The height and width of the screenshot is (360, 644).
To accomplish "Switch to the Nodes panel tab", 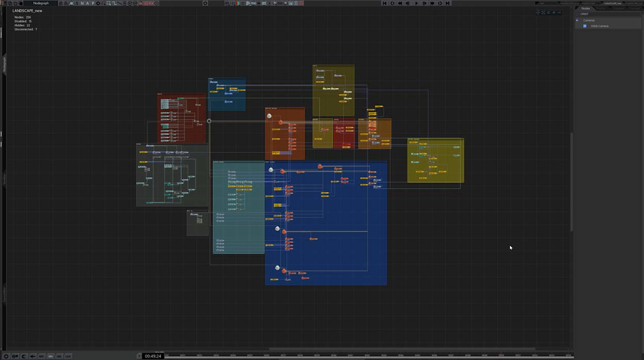I will coord(586,9).
